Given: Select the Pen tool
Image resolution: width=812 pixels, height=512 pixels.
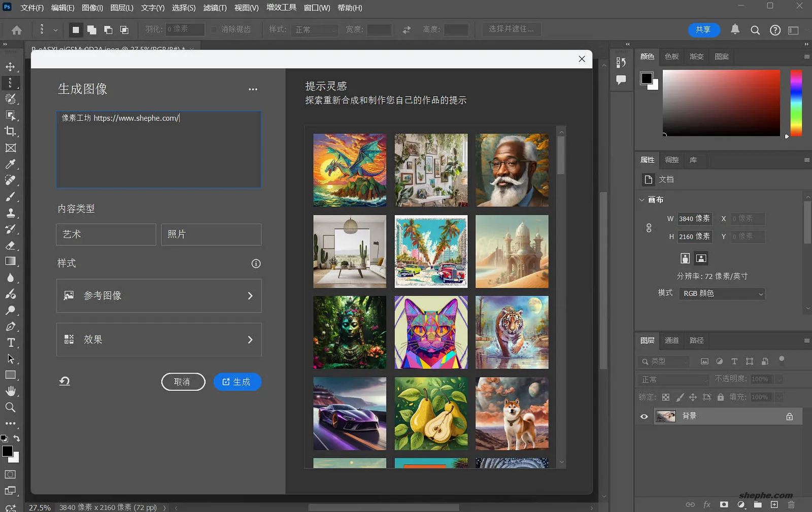Looking at the screenshot, I should [10, 326].
